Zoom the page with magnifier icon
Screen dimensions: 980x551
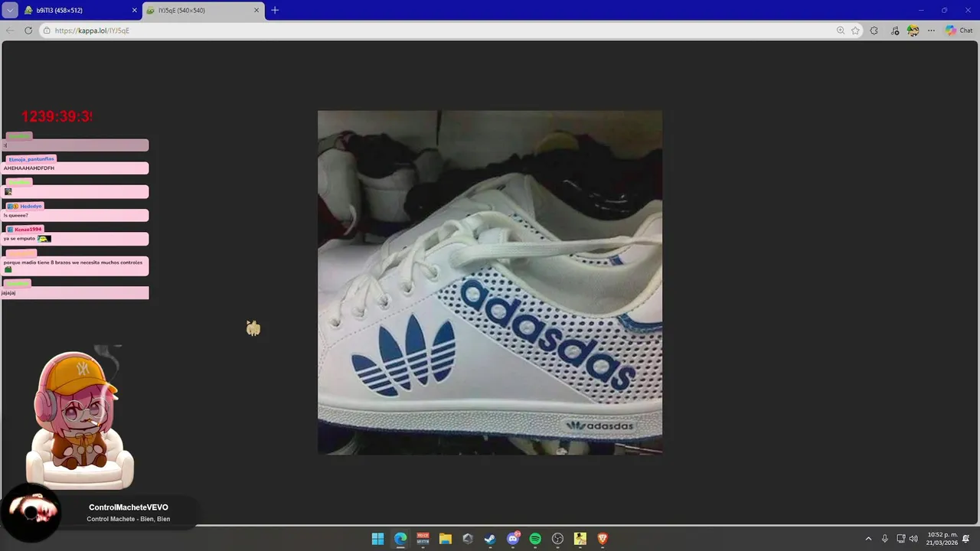(841, 31)
